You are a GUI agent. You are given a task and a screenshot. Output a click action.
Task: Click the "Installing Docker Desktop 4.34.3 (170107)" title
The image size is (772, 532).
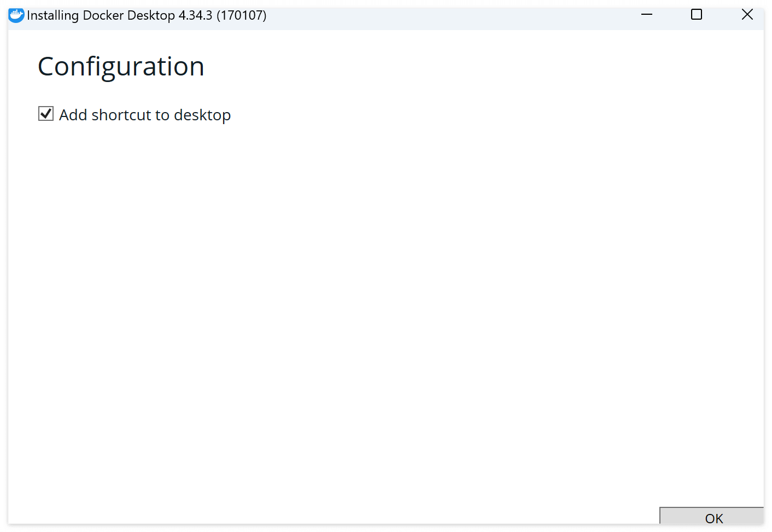coord(147,15)
